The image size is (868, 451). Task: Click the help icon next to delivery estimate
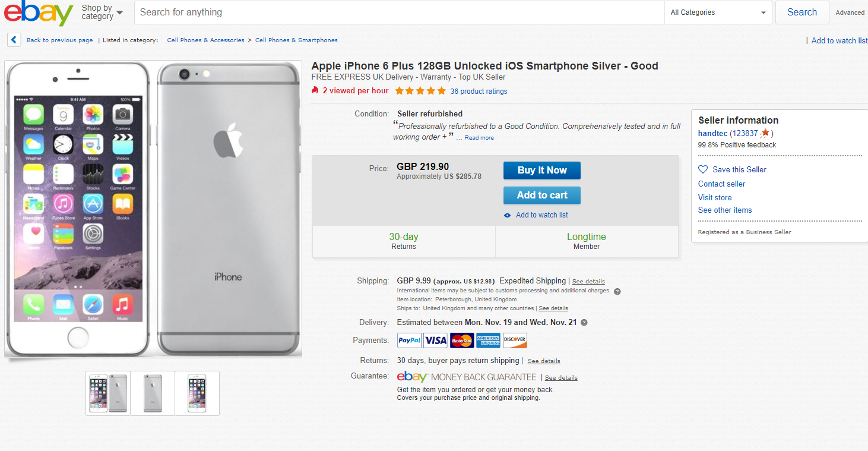584,323
